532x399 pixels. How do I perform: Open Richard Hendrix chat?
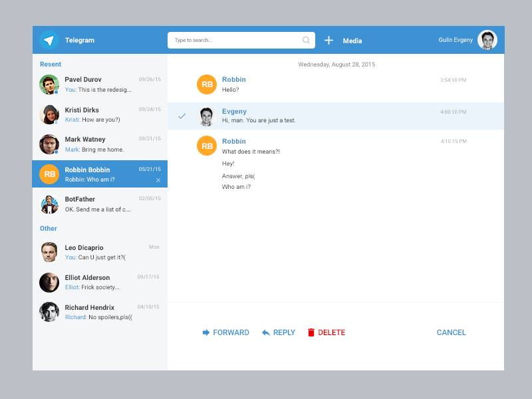click(x=100, y=312)
